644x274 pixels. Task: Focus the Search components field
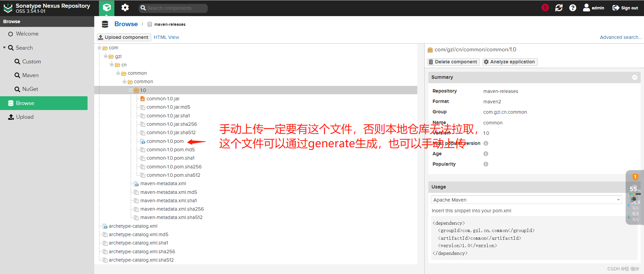click(x=173, y=8)
